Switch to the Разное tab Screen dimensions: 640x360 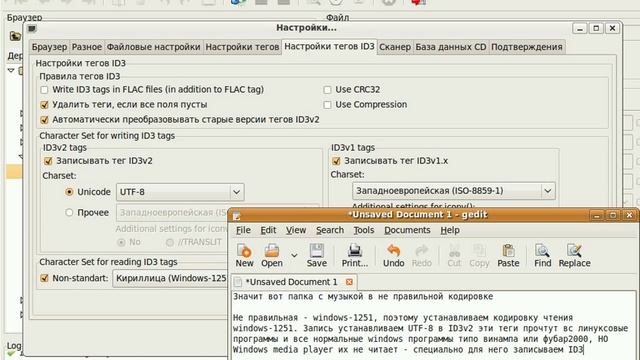pos(87,47)
